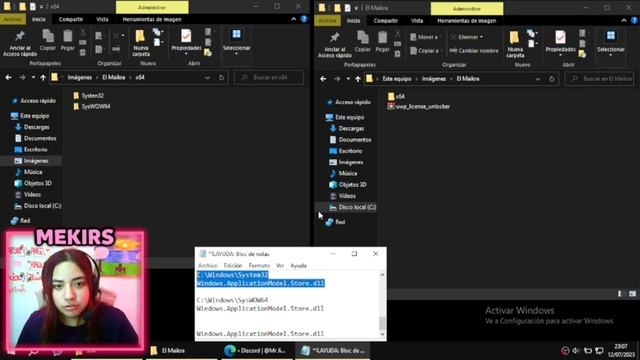Screen dimensions: 640x360
Task: Open Ver menu in Notepad
Action: click(x=280, y=265)
